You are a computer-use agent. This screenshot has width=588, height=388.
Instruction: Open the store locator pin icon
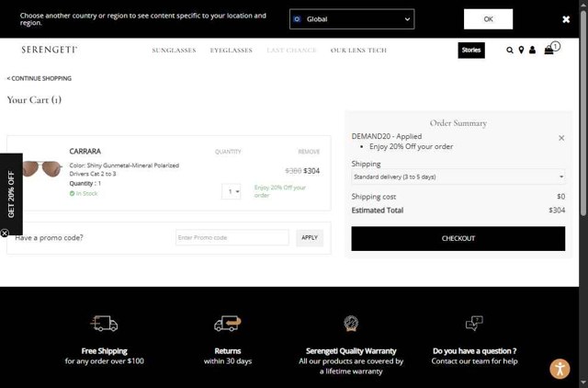521,50
